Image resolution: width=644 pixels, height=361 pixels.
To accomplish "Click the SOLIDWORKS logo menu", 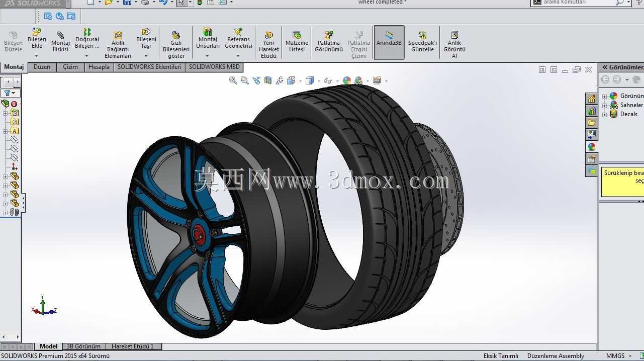I will click(32, 3).
